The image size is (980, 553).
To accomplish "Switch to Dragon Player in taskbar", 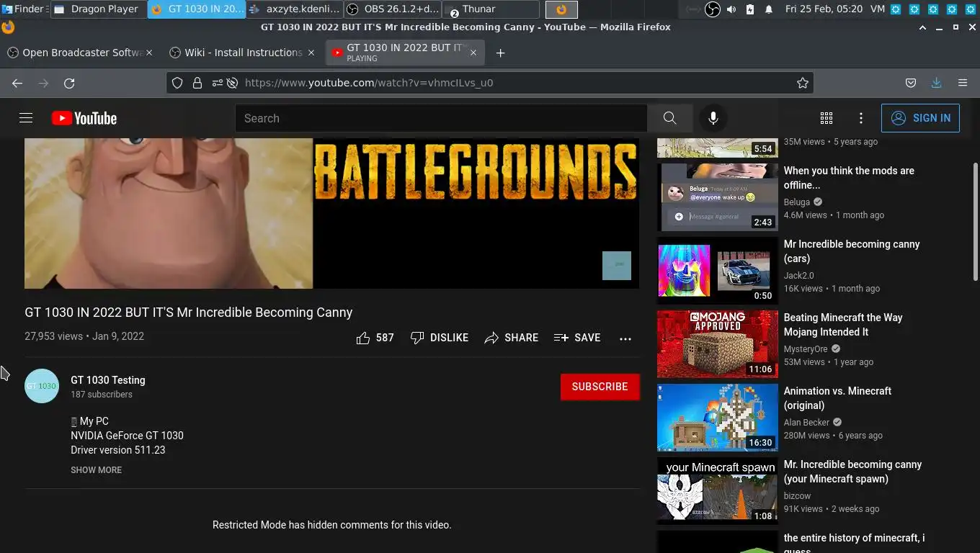I will click(x=98, y=9).
